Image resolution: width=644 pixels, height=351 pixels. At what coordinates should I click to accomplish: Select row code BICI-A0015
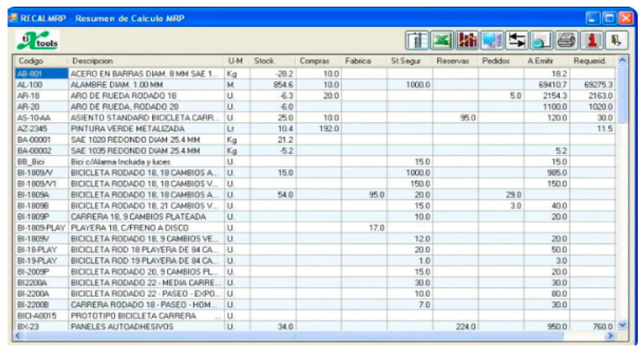[x=42, y=316]
